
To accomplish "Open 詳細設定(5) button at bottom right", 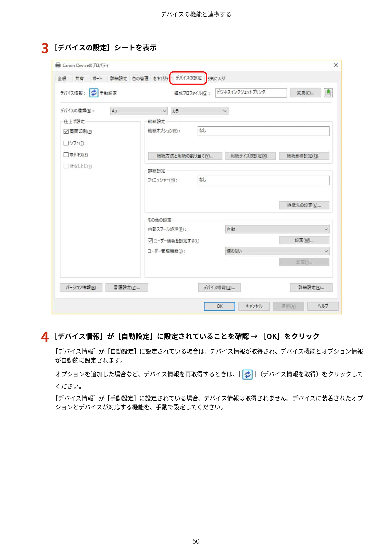I will (x=311, y=287).
